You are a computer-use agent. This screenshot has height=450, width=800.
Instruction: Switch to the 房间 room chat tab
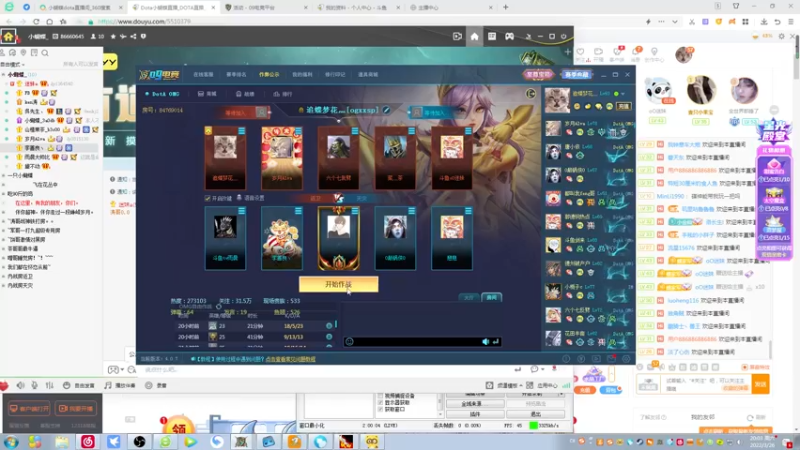(x=491, y=297)
